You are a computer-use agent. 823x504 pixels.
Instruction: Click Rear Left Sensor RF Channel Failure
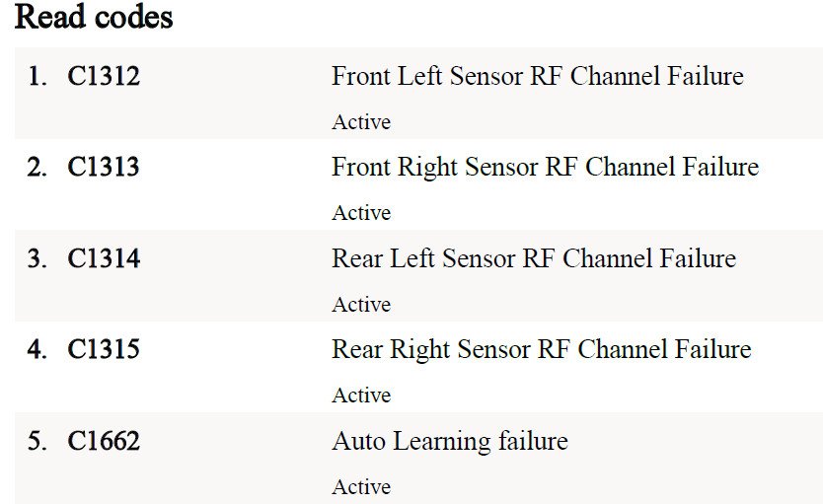(534, 258)
